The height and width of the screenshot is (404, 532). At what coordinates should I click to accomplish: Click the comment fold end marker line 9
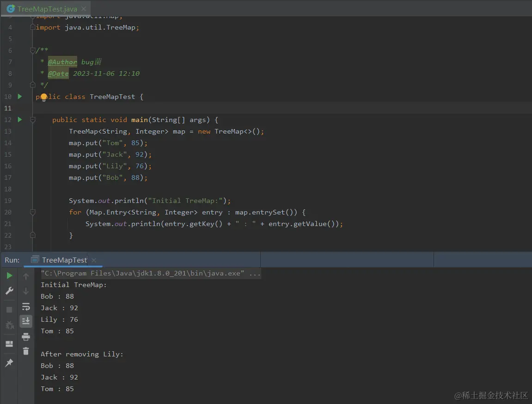[32, 85]
